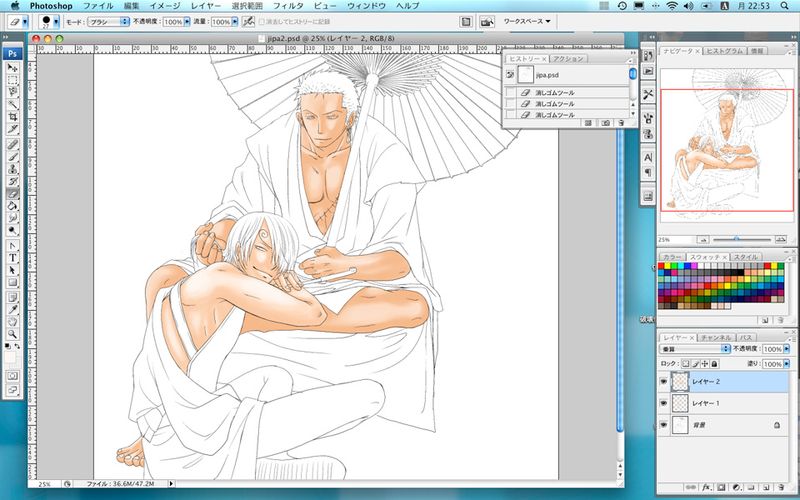800x500 pixels.
Task: Click the navigator zoom in button
Action: coord(780,239)
